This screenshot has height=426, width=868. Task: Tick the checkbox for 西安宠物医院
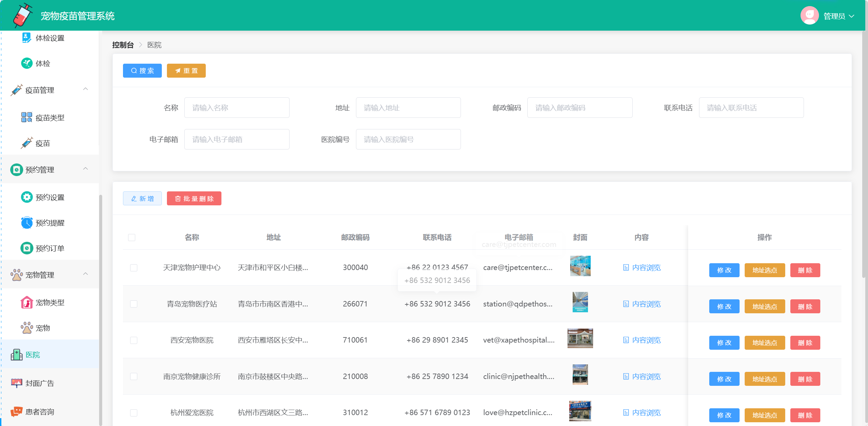(x=134, y=340)
